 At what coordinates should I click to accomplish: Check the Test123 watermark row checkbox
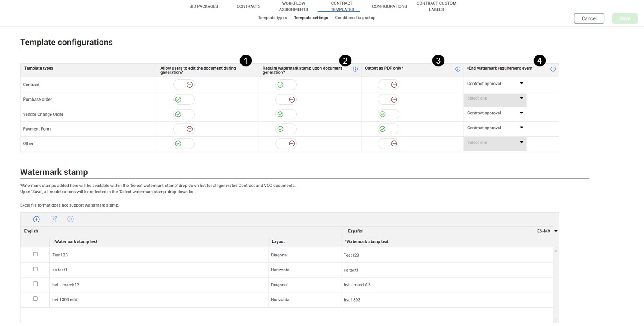click(x=36, y=254)
